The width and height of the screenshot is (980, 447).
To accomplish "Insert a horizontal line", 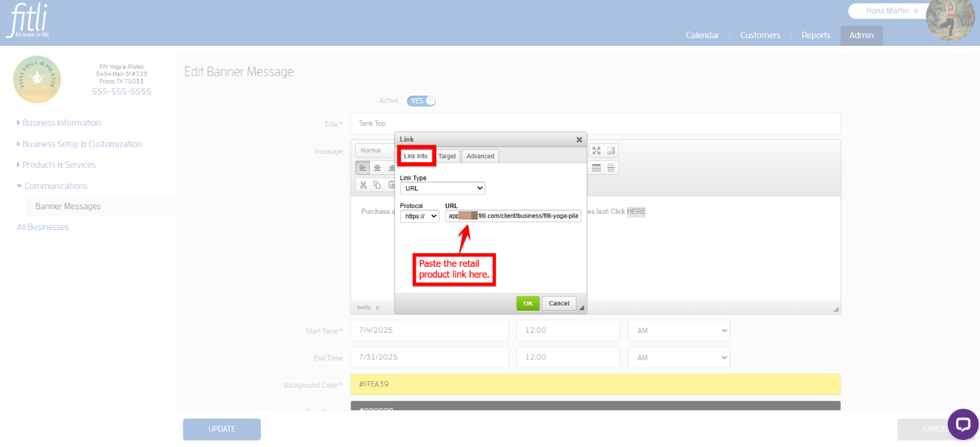I will click(x=611, y=168).
